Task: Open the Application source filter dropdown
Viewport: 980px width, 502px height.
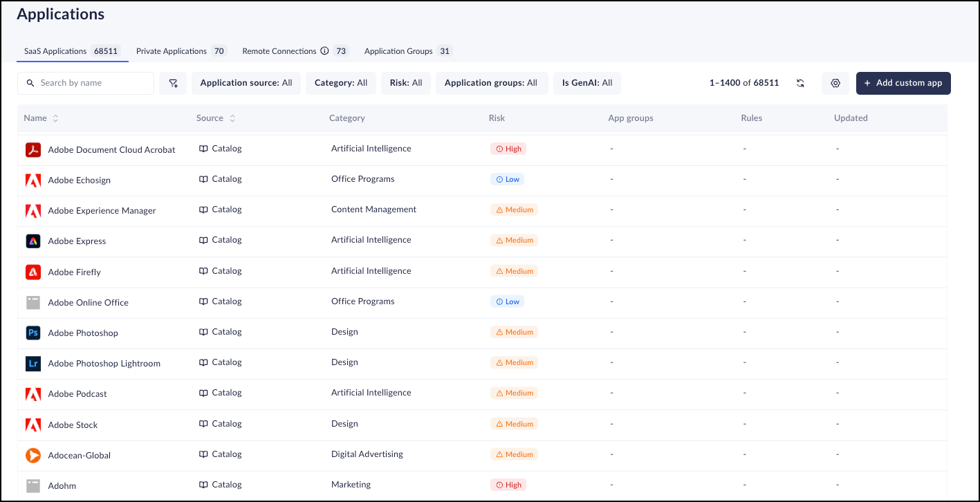Action: coord(246,83)
